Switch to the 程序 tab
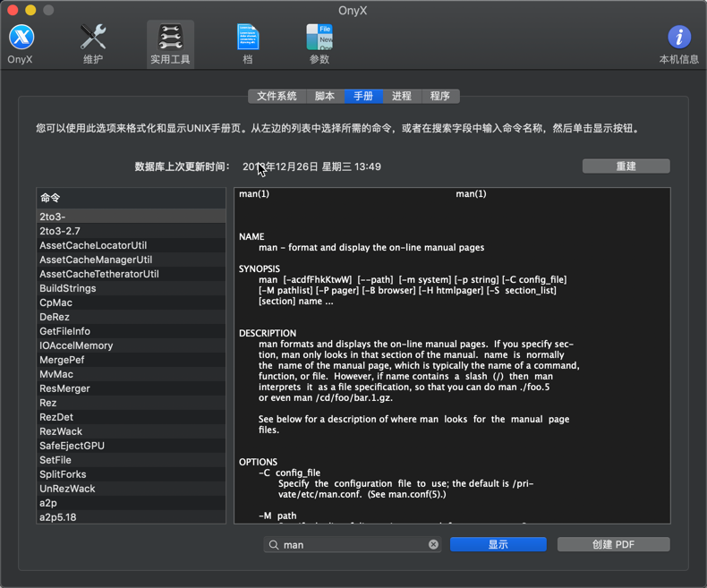The image size is (707, 588). tap(440, 96)
